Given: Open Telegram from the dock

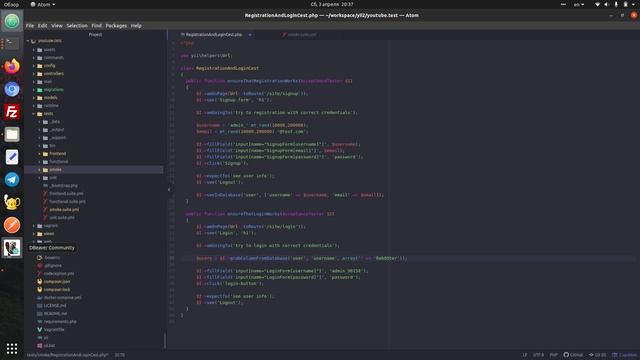Looking at the screenshot, I should pyautogui.click(x=12, y=180).
